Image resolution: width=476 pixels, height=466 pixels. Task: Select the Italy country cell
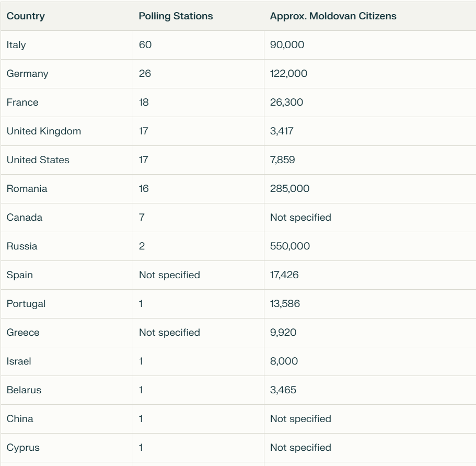[16, 45]
